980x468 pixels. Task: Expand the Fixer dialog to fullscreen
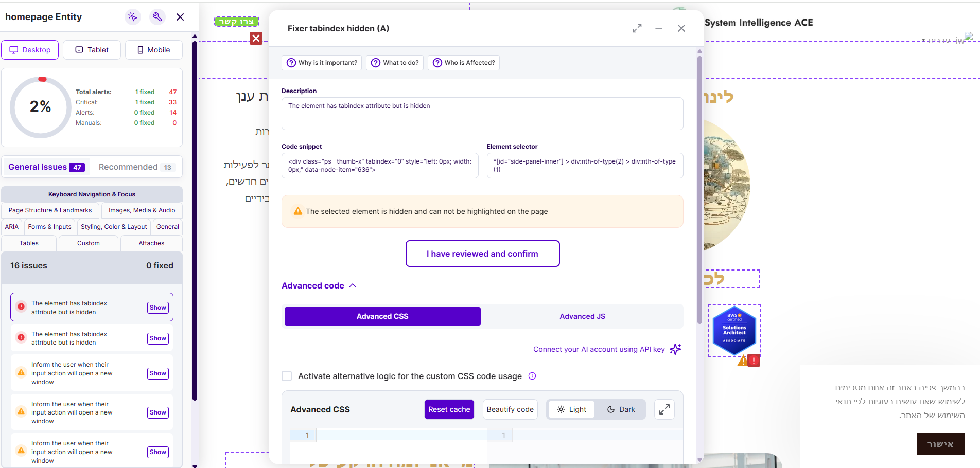(637, 28)
